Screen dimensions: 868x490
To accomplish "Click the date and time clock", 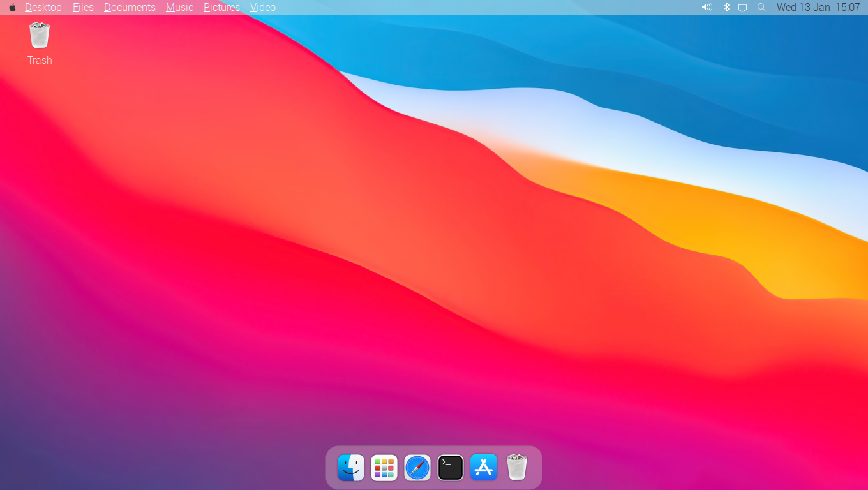I will 818,8.
